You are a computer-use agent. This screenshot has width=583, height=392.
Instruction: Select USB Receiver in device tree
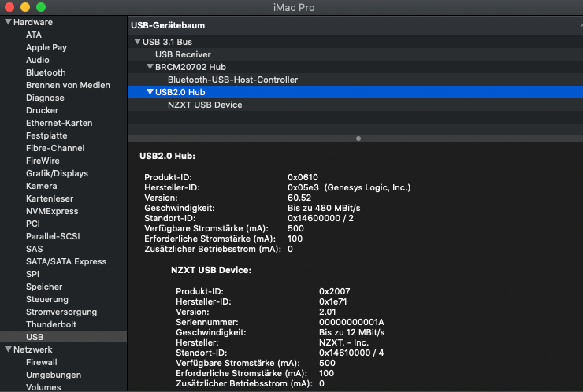tap(183, 54)
